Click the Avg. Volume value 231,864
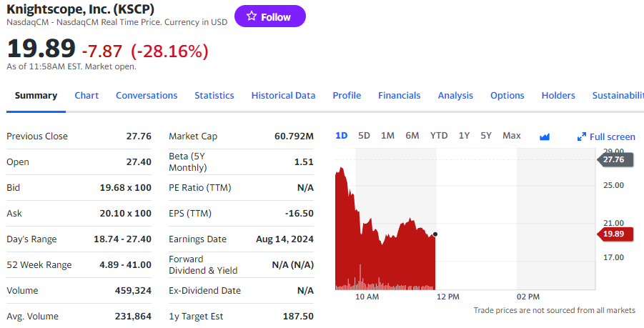This screenshot has width=644, height=328. (x=133, y=317)
